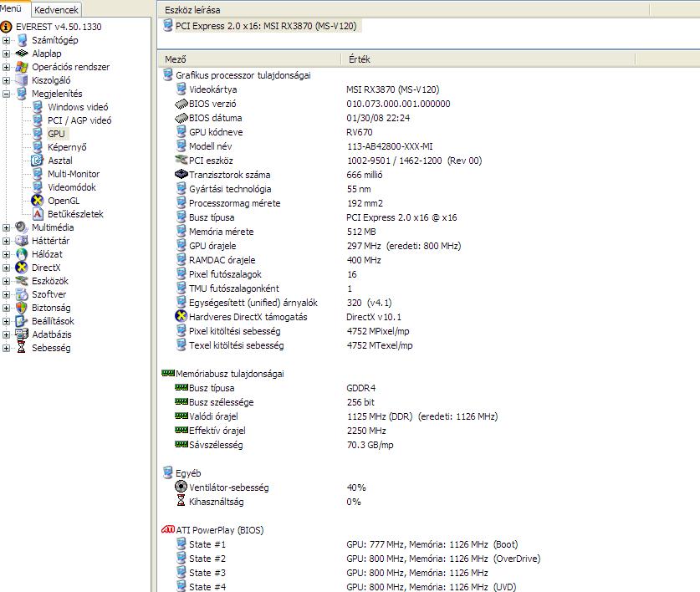The width and height of the screenshot is (700, 592).
Task: Click the value 70.3 GB/mp
Action: point(370,445)
